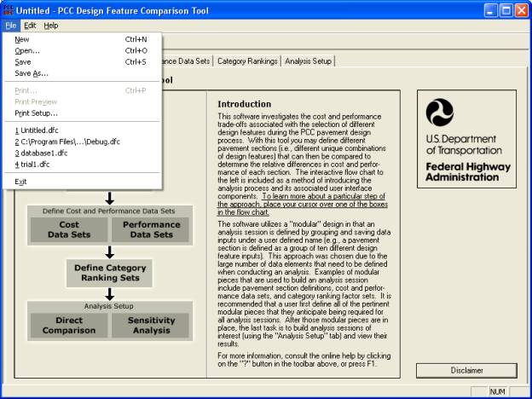532x399 pixels.
Task: Switch to the Analysis Setup tab
Action: (x=308, y=61)
